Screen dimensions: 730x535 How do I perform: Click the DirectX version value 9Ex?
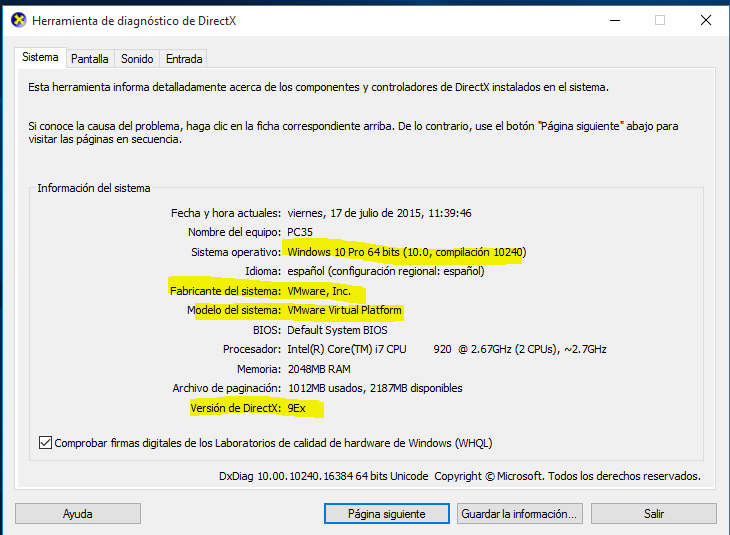point(297,408)
